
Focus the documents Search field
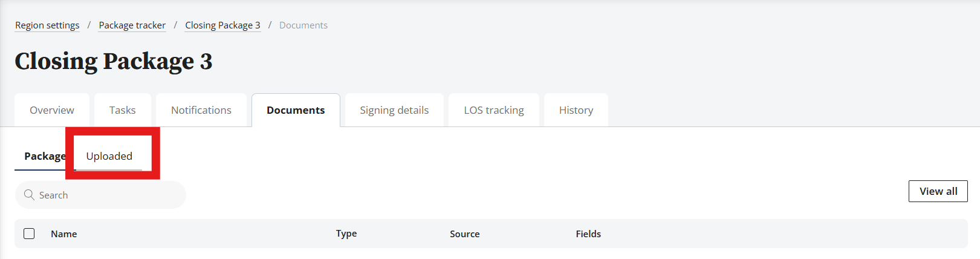pyautogui.click(x=100, y=195)
